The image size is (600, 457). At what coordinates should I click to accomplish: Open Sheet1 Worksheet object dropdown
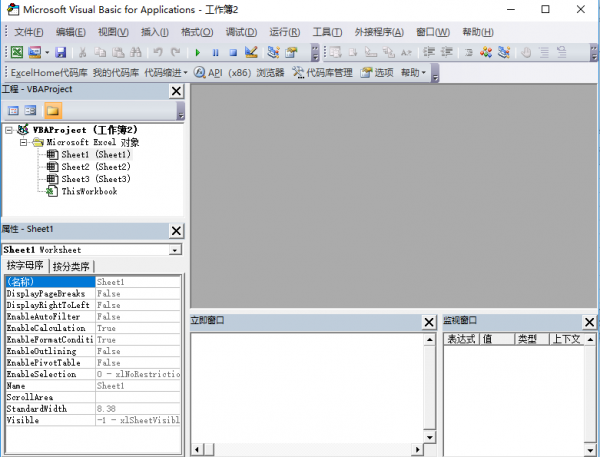point(175,250)
